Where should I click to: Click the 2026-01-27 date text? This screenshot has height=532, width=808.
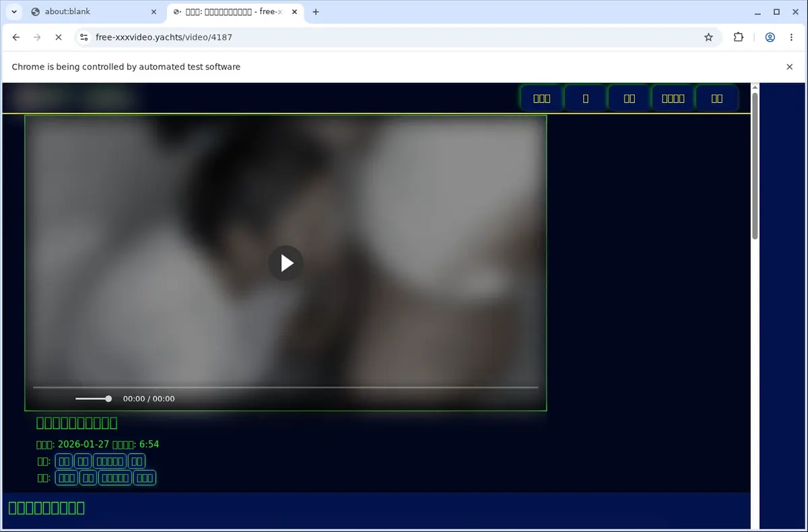[x=83, y=444]
